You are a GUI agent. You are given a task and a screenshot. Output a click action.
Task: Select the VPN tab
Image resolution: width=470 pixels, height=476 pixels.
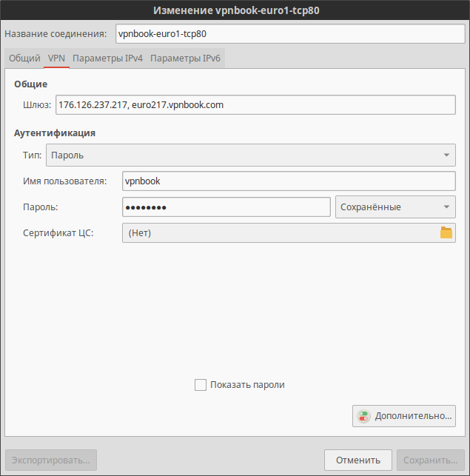click(56, 58)
